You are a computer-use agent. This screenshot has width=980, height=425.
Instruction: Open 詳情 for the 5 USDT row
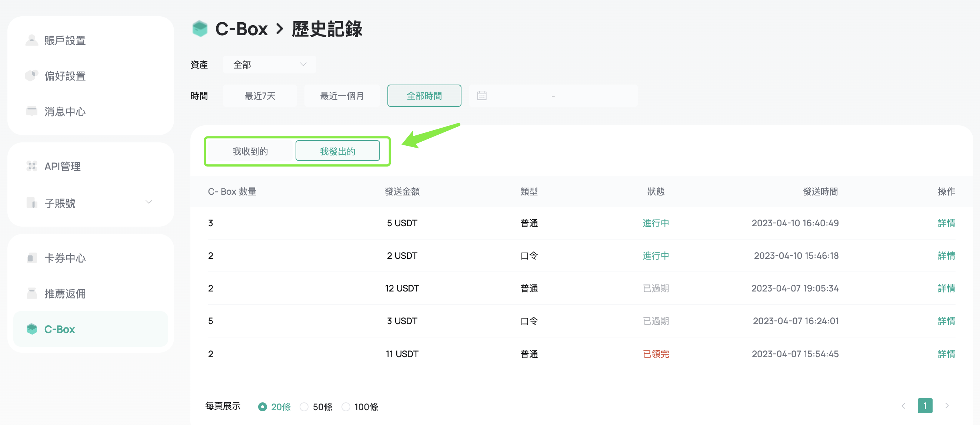(x=946, y=223)
